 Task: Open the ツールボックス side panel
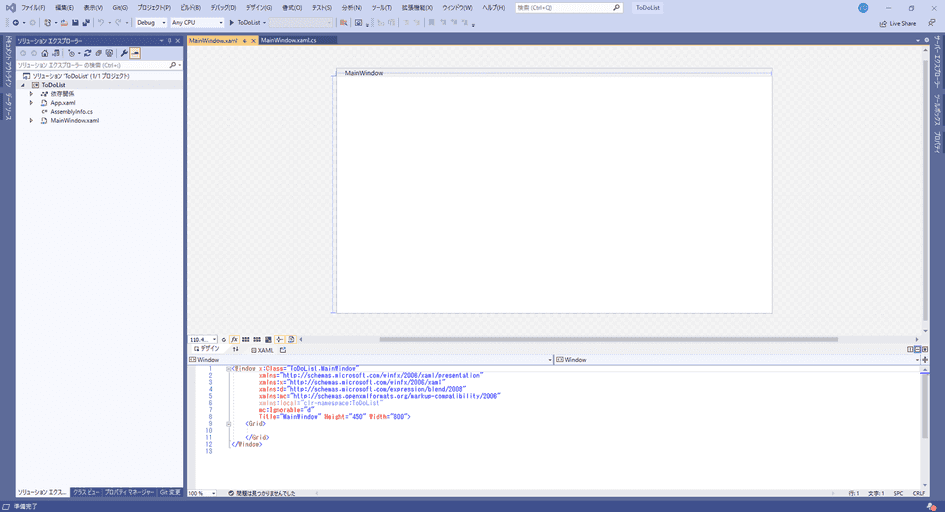[937, 110]
